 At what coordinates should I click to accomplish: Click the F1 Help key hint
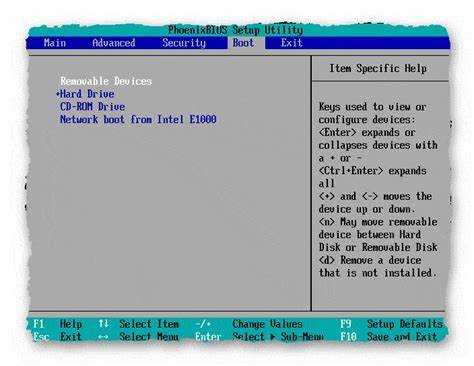tap(57, 324)
